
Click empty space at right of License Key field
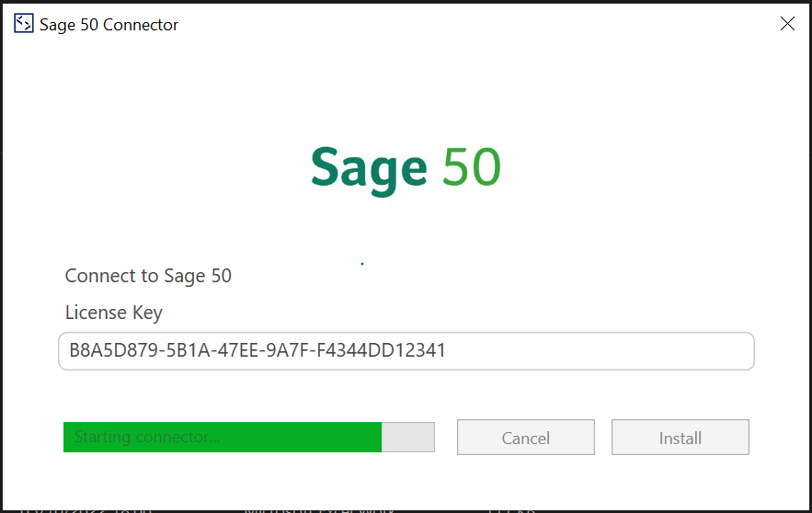tap(625, 351)
